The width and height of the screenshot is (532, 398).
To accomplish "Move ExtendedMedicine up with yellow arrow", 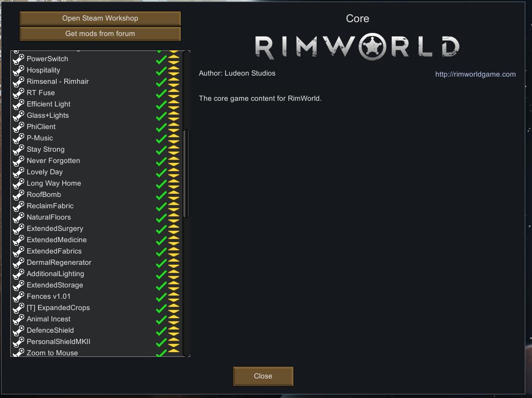I will point(174,238).
